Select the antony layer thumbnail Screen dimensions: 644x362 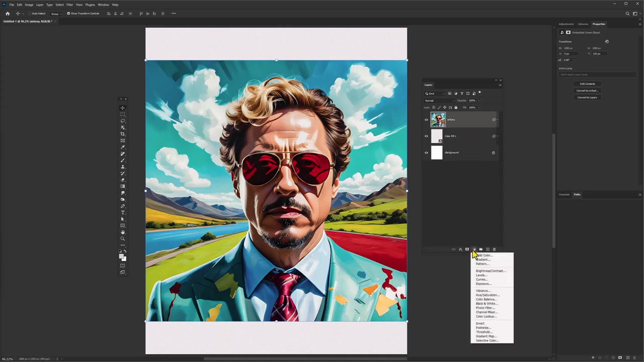click(x=438, y=120)
